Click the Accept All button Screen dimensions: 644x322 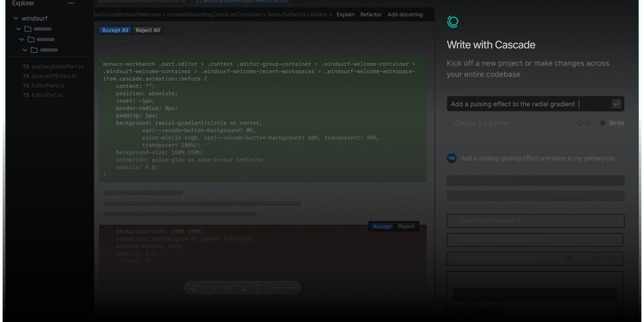[x=115, y=30]
